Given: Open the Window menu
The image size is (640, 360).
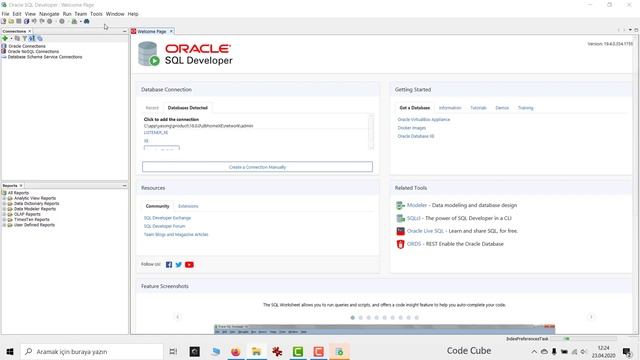Looking at the screenshot, I should click(115, 14).
